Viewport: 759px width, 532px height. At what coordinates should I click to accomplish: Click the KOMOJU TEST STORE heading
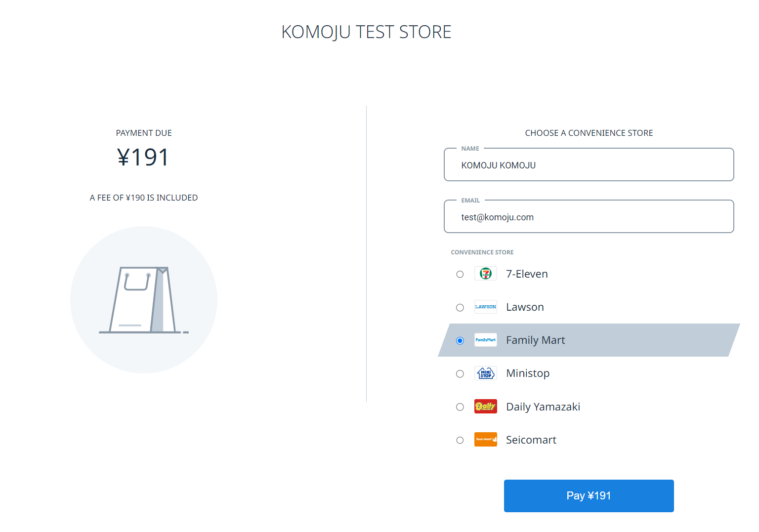point(366,32)
